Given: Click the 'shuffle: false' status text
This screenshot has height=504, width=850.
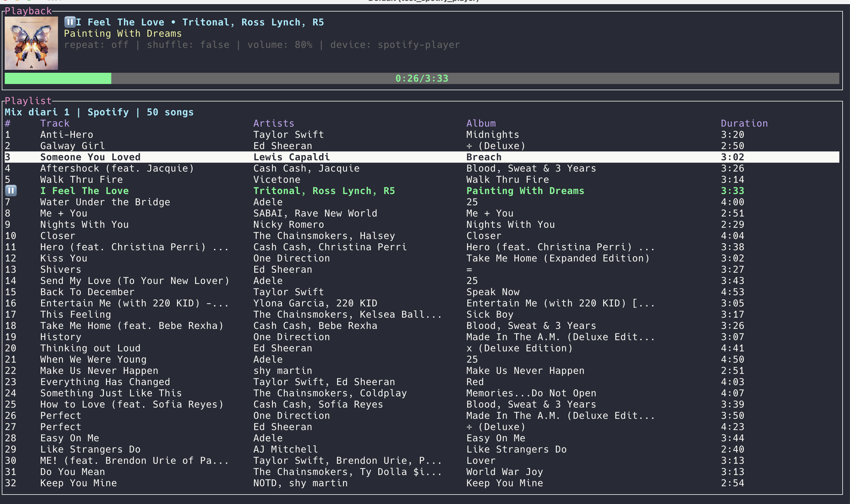Looking at the screenshot, I should (x=188, y=45).
